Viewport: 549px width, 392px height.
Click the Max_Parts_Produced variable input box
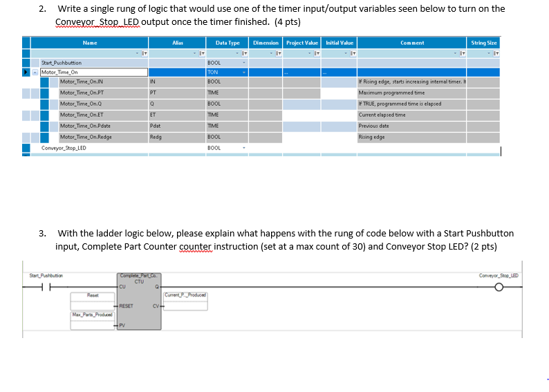click(93, 321)
